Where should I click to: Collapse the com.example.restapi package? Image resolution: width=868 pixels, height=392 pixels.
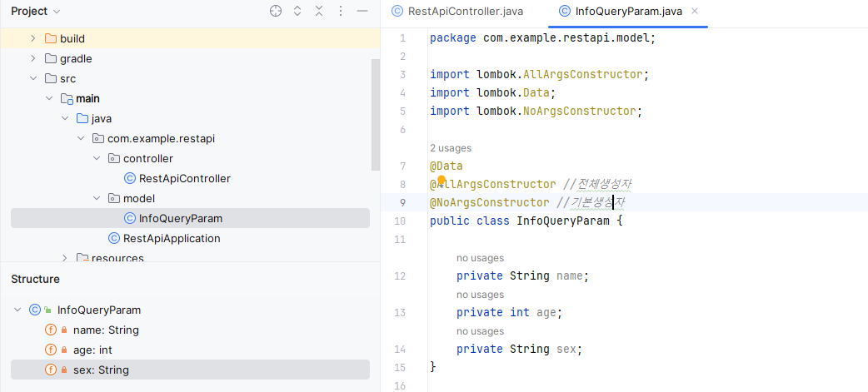click(x=80, y=139)
